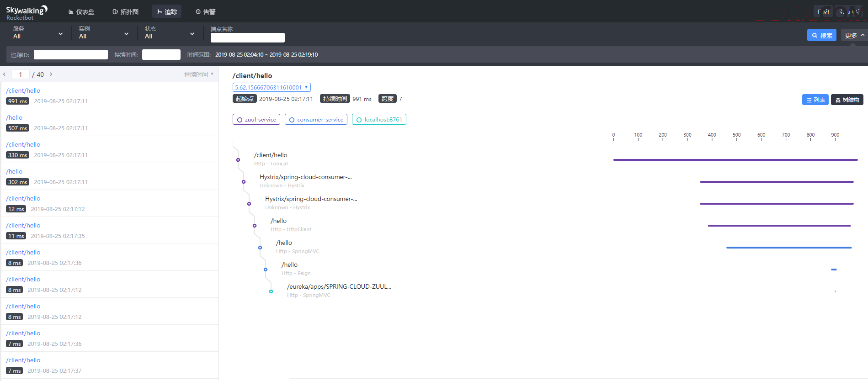Open the 持续时间 sort order dropdown
This screenshot has width=868, height=381.
199,74
